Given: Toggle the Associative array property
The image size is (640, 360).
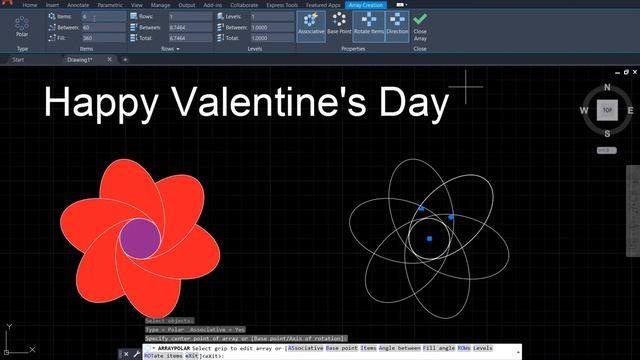Looking at the screenshot, I should [x=311, y=26].
